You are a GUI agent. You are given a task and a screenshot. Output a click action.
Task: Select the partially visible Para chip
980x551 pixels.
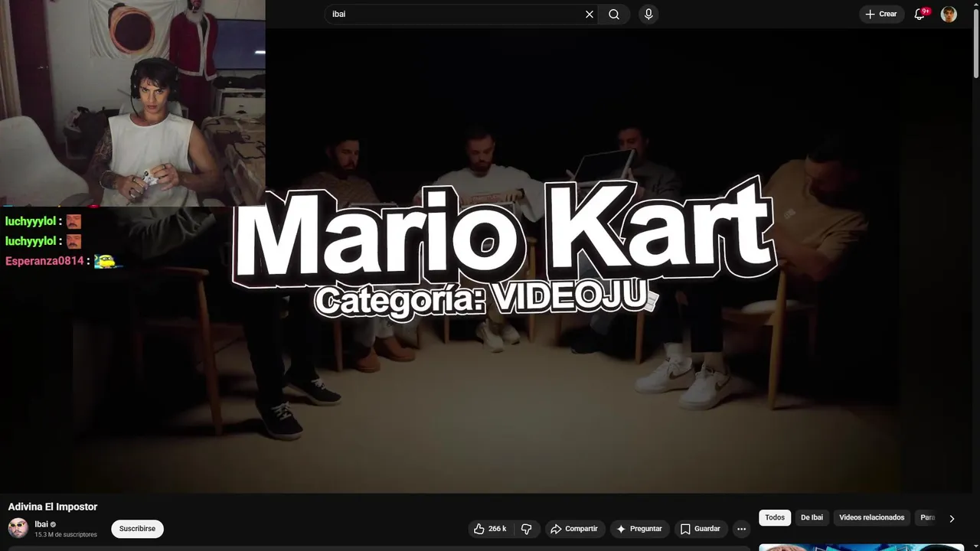927,517
